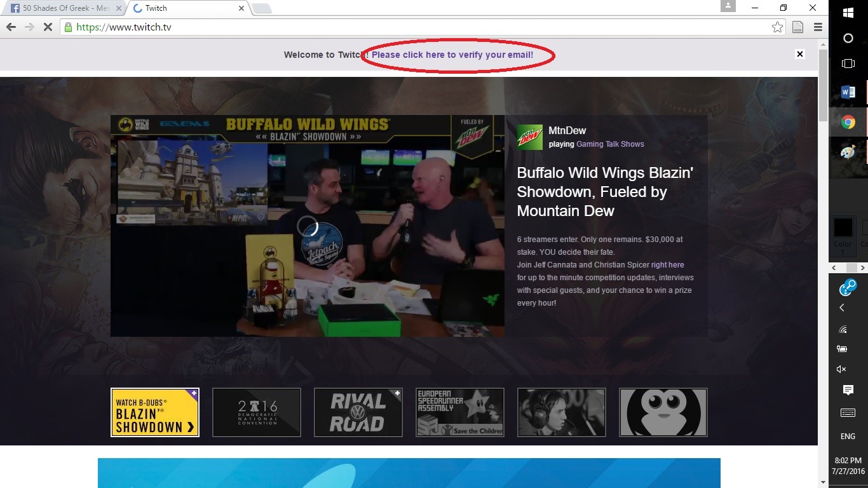The width and height of the screenshot is (868, 488).
Task: Select the black Color 1 swatch in Paint
Action: 843,227
